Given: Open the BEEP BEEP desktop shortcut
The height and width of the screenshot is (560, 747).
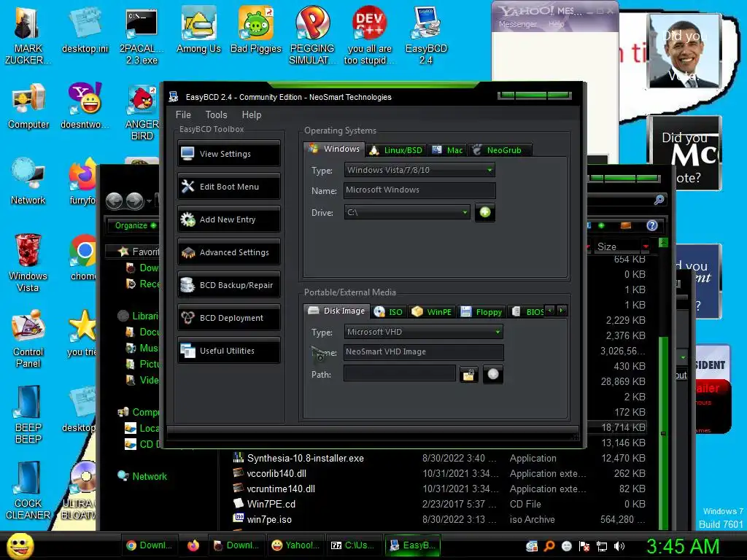Looking at the screenshot, I should (28, 414).
